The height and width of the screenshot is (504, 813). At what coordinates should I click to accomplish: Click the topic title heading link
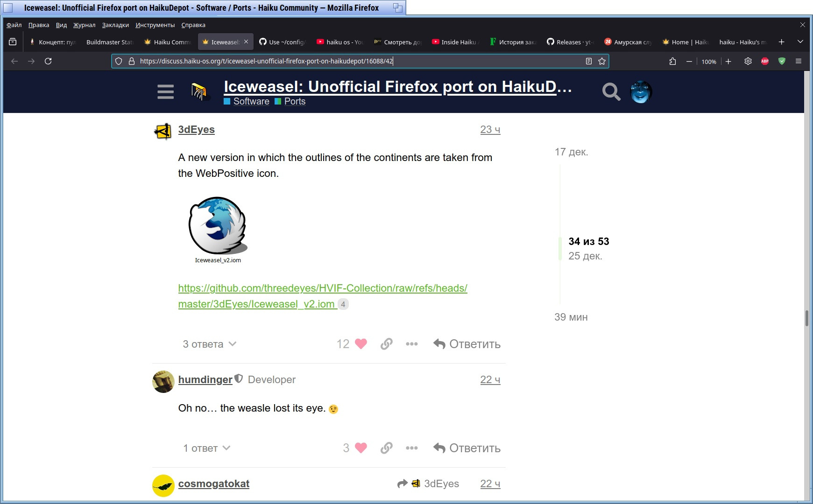(x=398, y=87)
